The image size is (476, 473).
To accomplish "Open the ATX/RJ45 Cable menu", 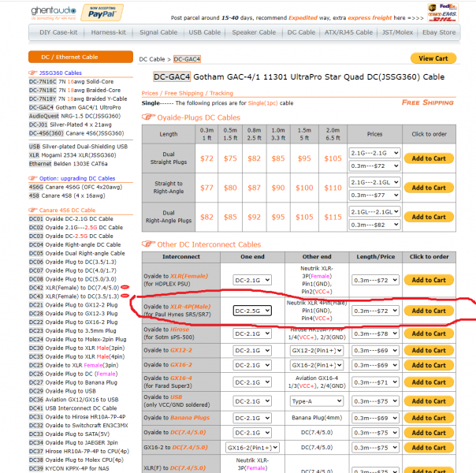I will click(x=348, y=32).
